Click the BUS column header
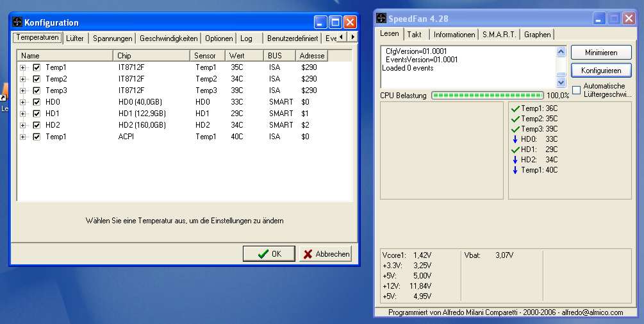644x324 pixels. point(279,56)
